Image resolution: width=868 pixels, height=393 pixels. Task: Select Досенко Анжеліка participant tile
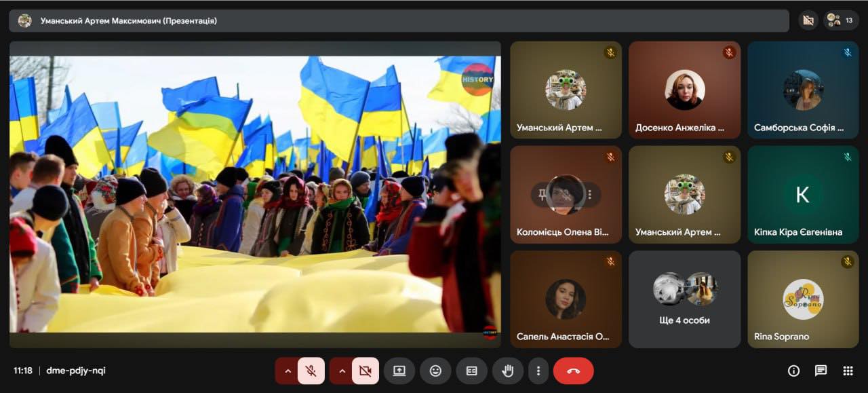click(684, 90)
